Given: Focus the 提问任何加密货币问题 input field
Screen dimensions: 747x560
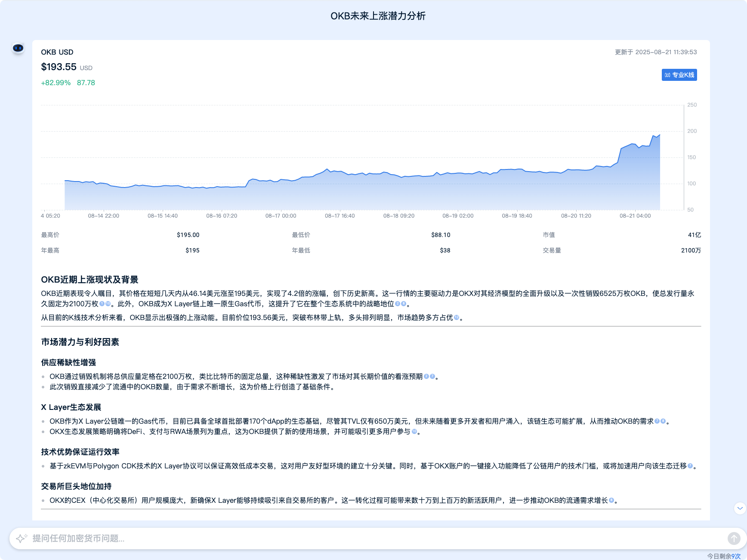Looking at the screenshot, I should coord(378,538).
